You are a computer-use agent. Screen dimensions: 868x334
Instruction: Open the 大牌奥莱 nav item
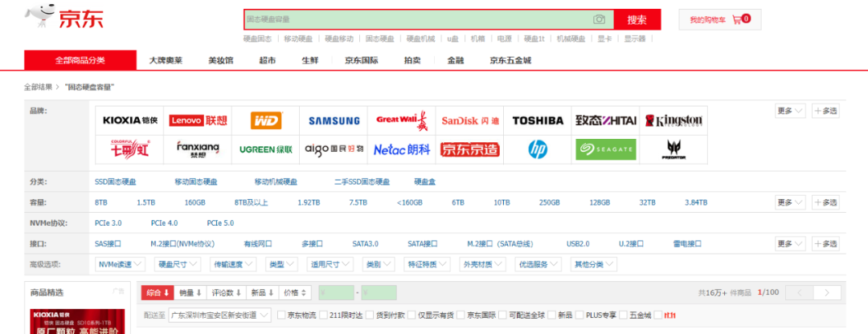pos(166,60)
